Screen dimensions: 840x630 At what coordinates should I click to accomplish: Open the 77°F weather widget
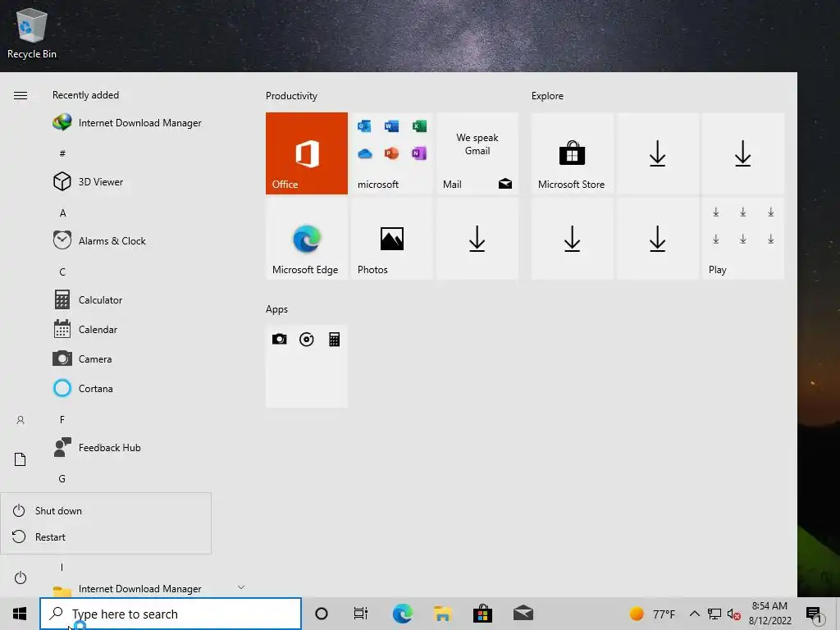(652, 614)
